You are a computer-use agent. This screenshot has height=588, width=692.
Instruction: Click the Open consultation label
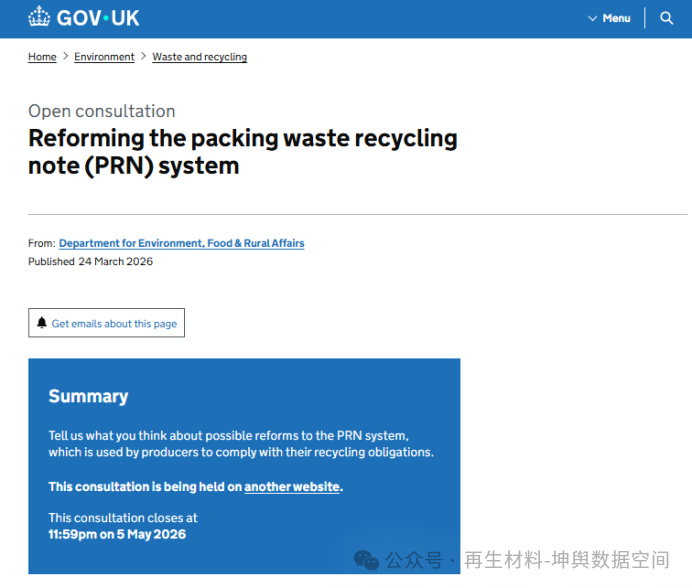(x=101, y=111)
